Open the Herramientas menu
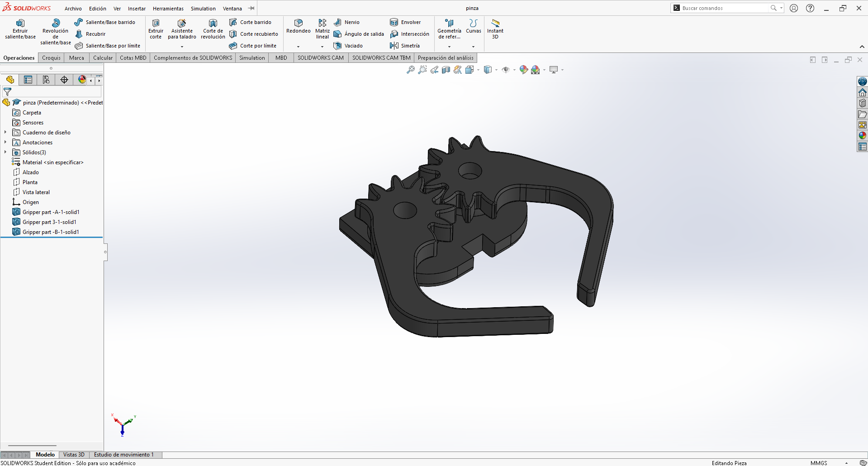 (168, 9)
